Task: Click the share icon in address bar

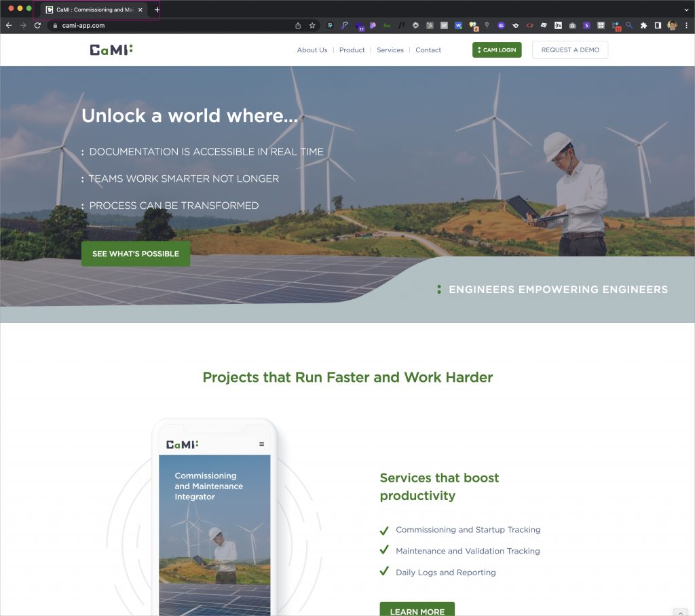Action: click(298, 25)
